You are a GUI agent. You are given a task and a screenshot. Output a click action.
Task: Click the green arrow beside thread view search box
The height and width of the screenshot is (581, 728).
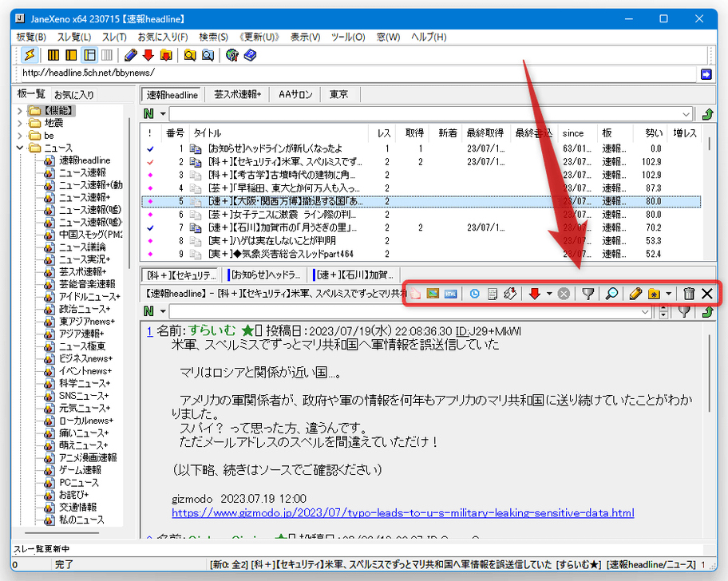pos(707,312)
